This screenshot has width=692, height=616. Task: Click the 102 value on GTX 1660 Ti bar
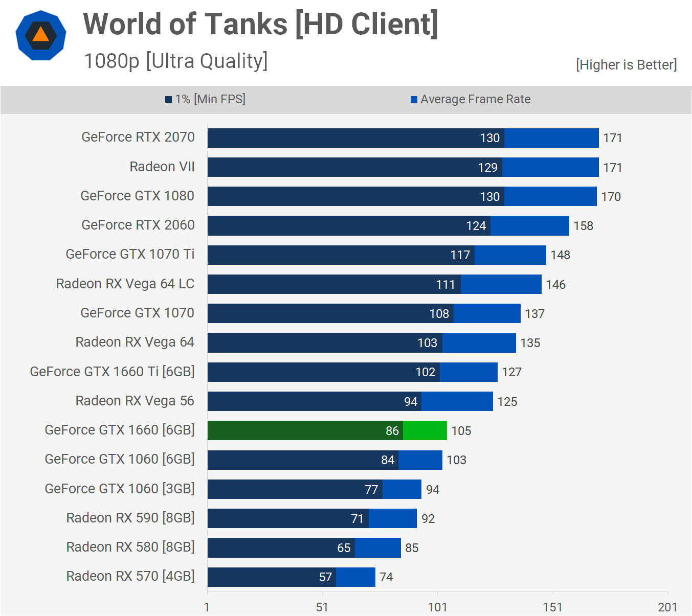point(425,372)
